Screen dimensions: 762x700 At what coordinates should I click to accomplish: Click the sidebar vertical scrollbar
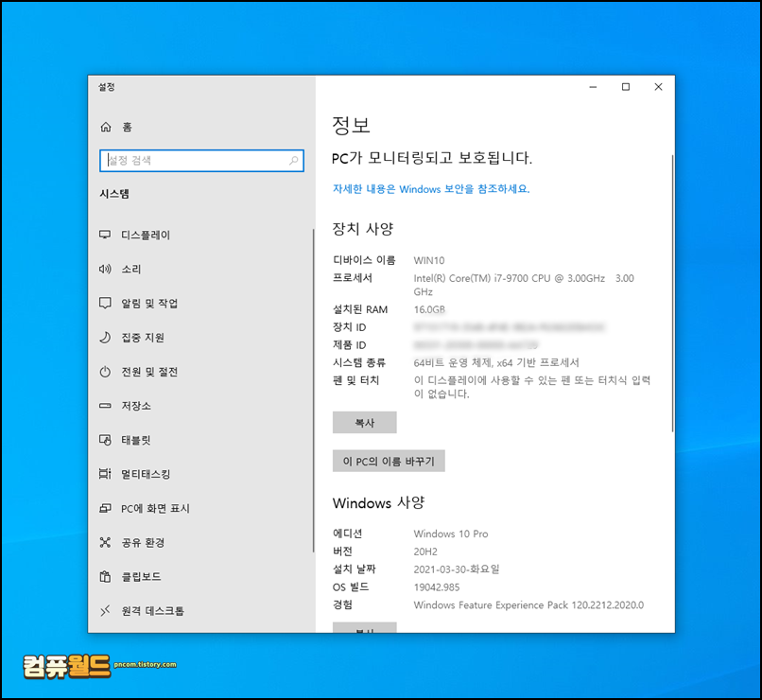pyautogui.click(x=314, y=391)
